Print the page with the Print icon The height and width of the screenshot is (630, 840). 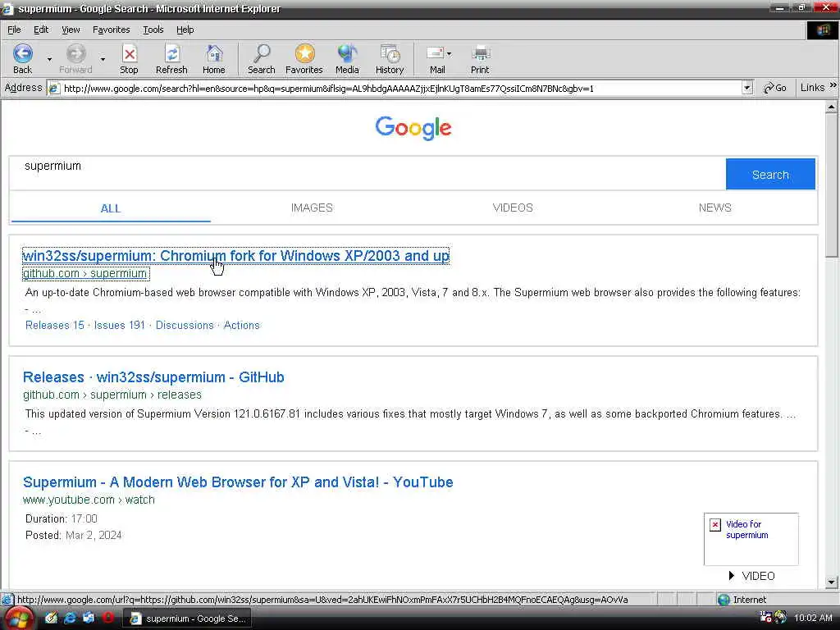[x=480, y=53]
